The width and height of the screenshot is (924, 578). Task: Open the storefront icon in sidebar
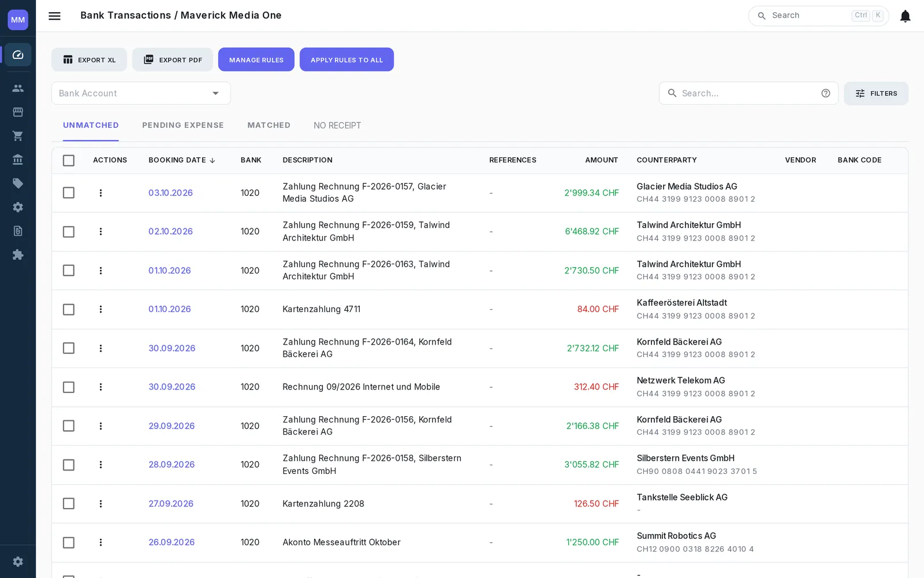point(18,112)
